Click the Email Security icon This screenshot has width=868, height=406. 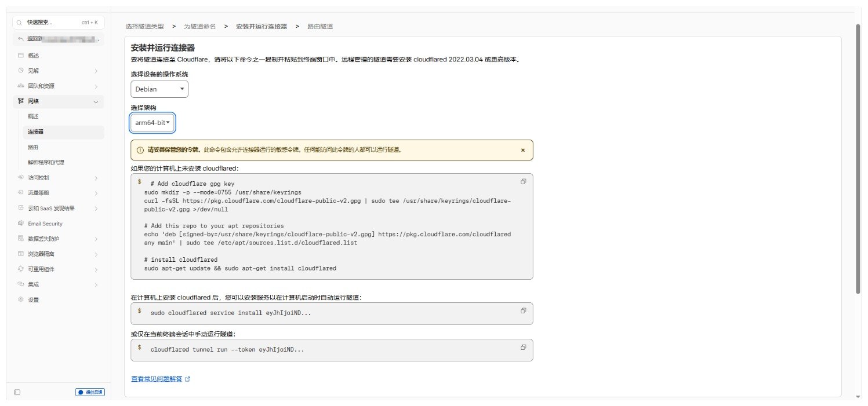pos(21,224)
